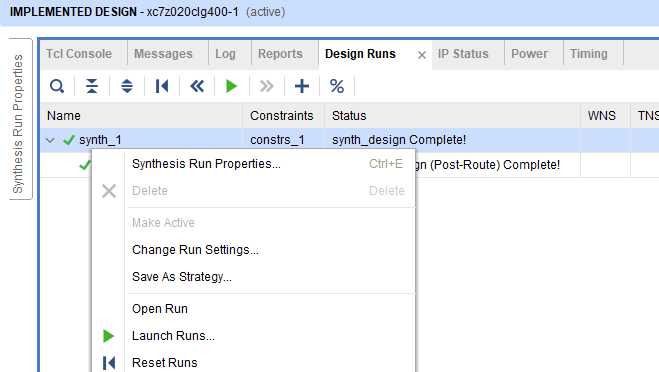Switch to the Power tab
The height and width of the screenshot is (372, 659).
click(x=529, y=54)
